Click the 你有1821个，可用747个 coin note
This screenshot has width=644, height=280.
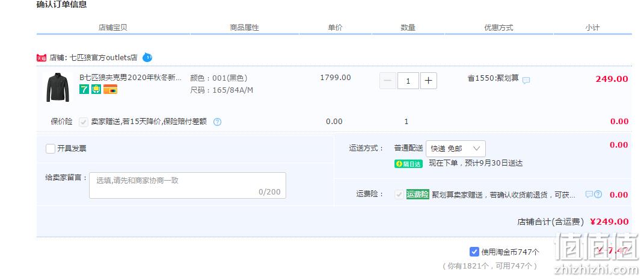click(490, 266)
